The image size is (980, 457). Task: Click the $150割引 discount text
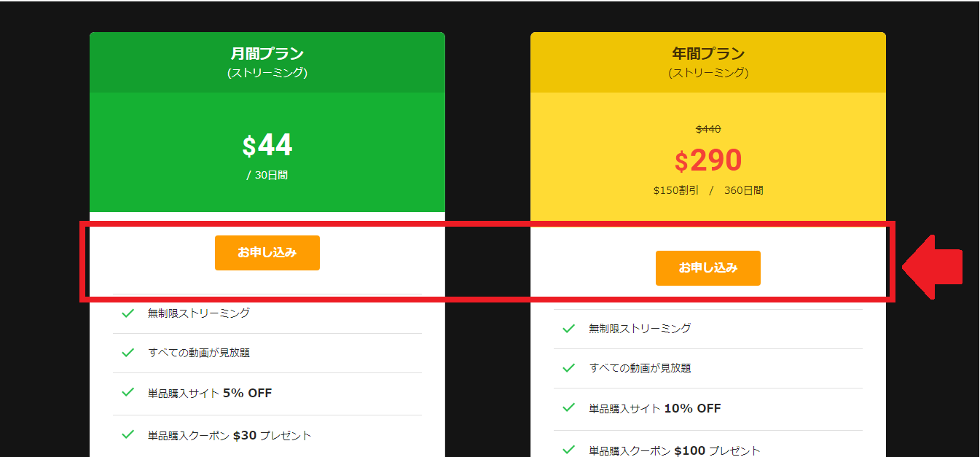pyautogui.click(x=675, y=190)
